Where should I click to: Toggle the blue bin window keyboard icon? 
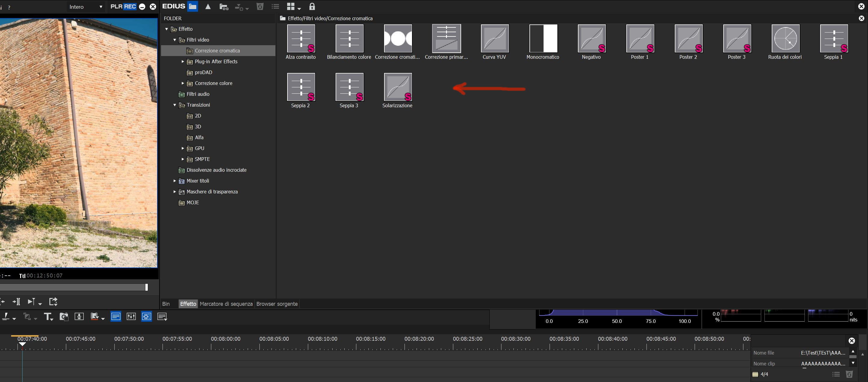[x=116, y=317]
